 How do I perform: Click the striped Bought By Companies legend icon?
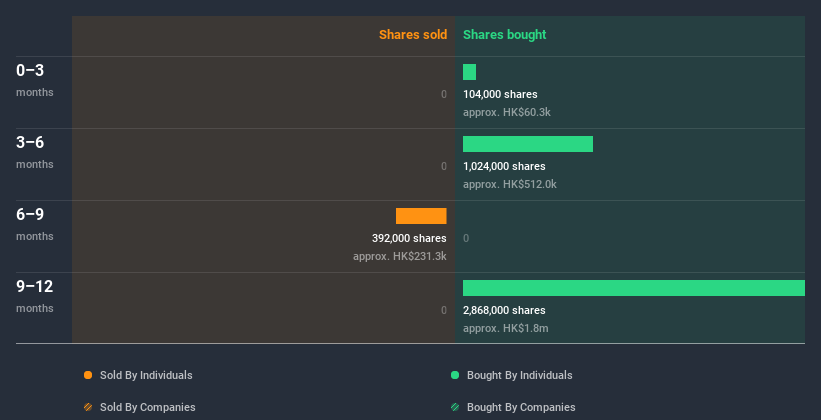455,407
